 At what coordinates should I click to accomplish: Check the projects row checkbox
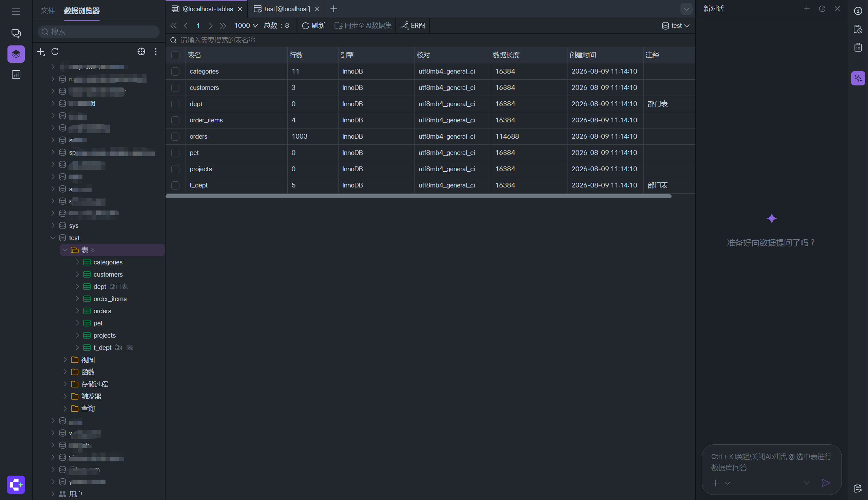point(175,169)
